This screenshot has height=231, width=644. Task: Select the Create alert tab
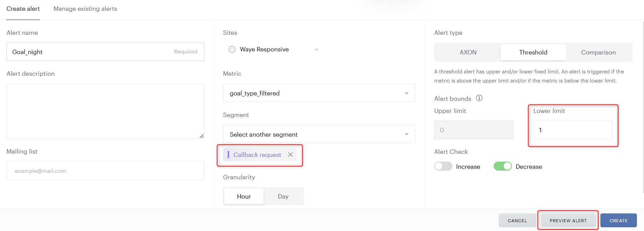point(23,9)
